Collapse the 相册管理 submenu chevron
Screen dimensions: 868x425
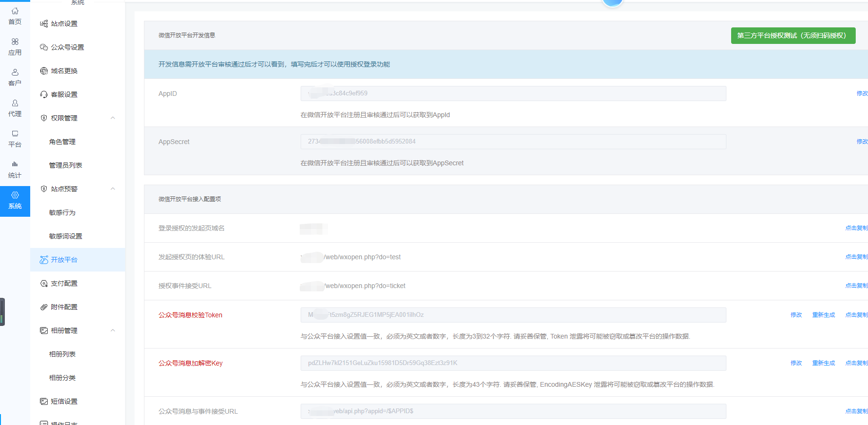[x=113, y=331]
